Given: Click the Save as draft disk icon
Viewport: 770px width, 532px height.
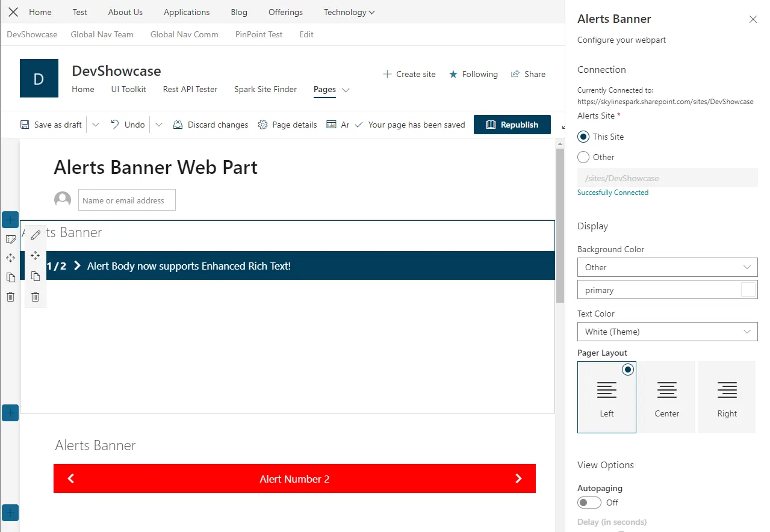Looking at the screenshot, I should [x=25, y=125].
